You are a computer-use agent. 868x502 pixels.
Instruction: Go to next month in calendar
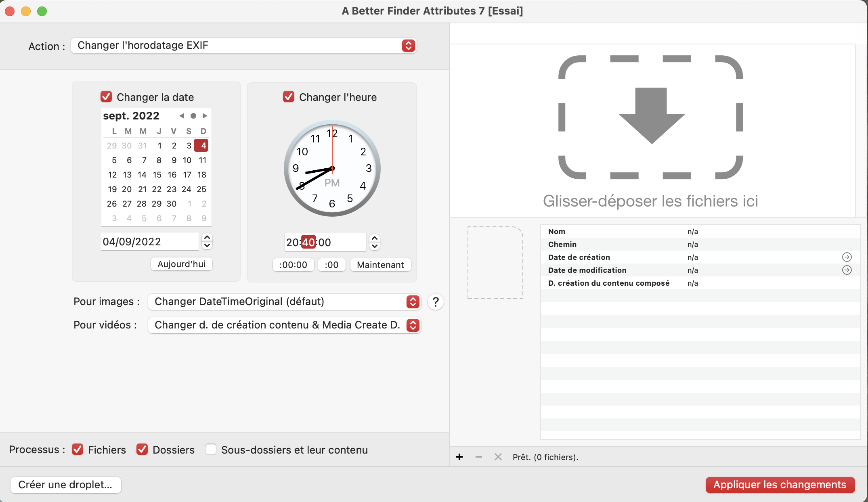point(205,116)
